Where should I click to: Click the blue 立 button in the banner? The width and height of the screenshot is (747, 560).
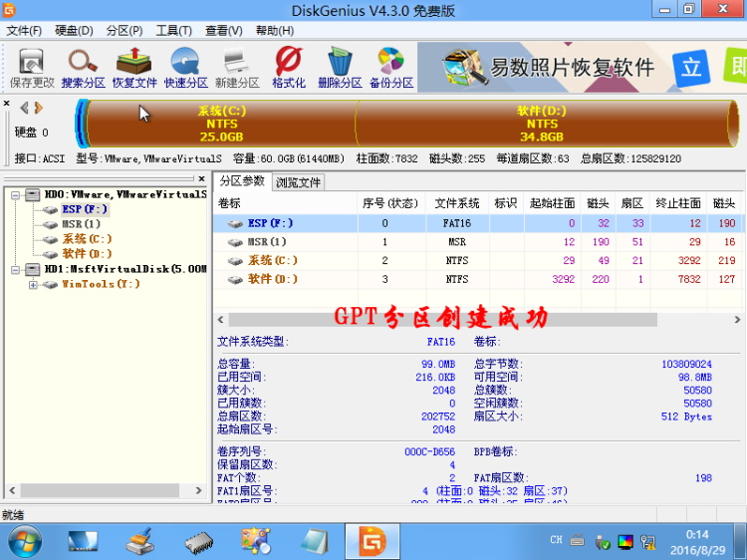click(690, 68)
